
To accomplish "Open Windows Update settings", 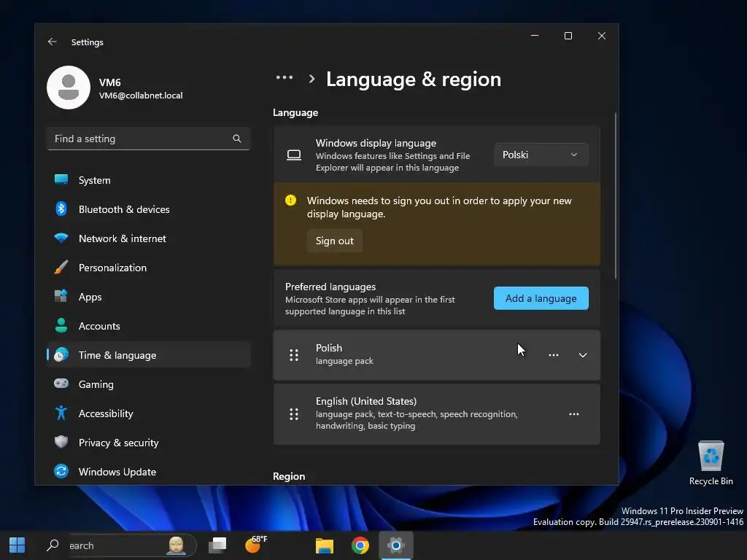I will (149, 472).
